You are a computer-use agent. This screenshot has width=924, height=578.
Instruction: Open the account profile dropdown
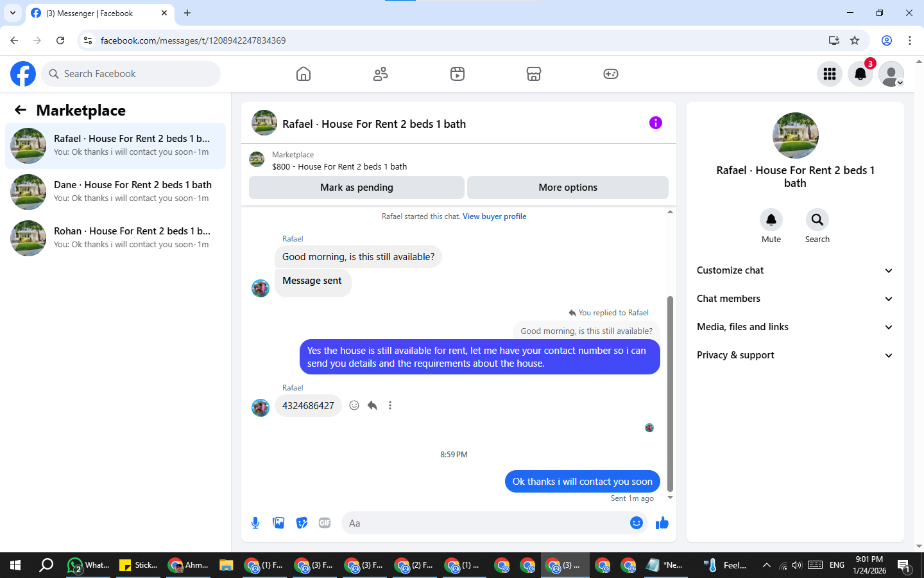[x=891, y=74]
